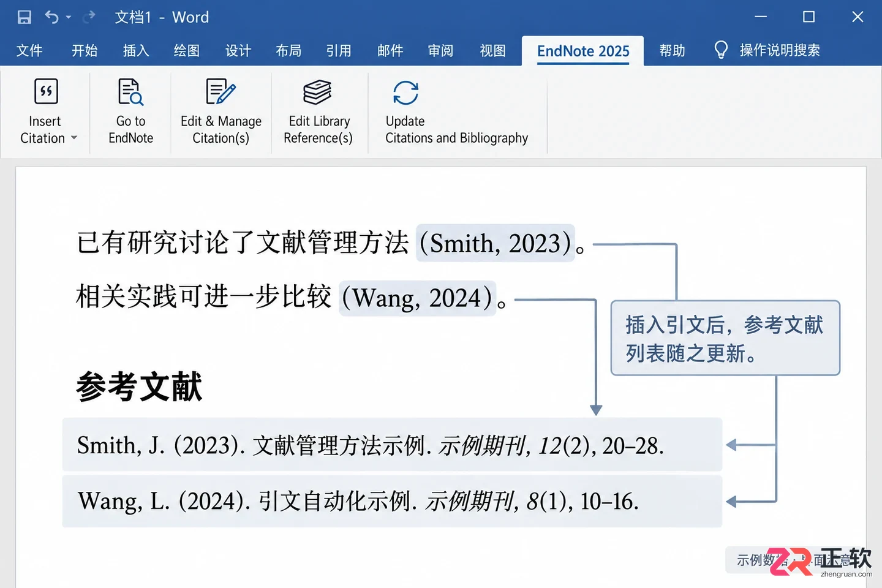Switch to the 引用 ribbon tab
The height and width of the screenshot is (588, 882).
[339, 50]
